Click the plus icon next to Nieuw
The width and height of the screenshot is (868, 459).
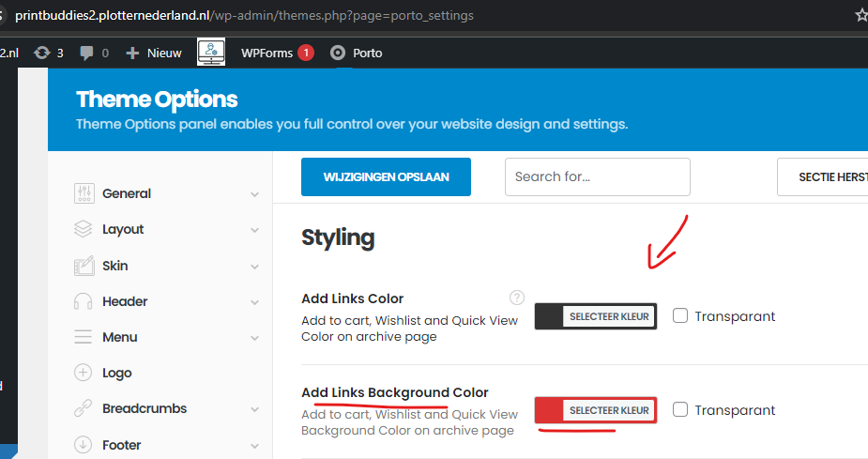coord(132,54)
